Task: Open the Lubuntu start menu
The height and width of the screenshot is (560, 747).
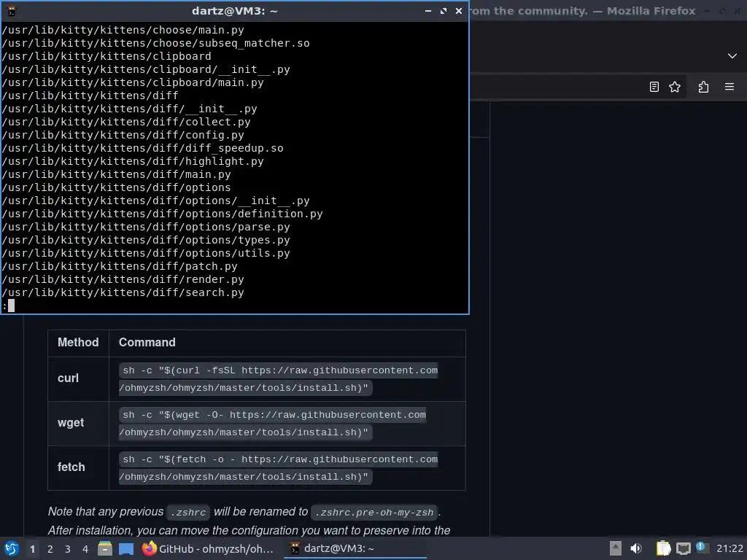Action: (12, 548)
